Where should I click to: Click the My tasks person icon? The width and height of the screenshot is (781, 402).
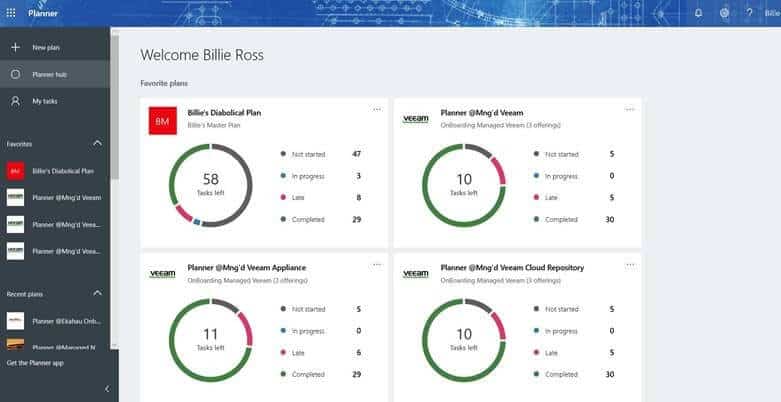(x=15, y=101)
